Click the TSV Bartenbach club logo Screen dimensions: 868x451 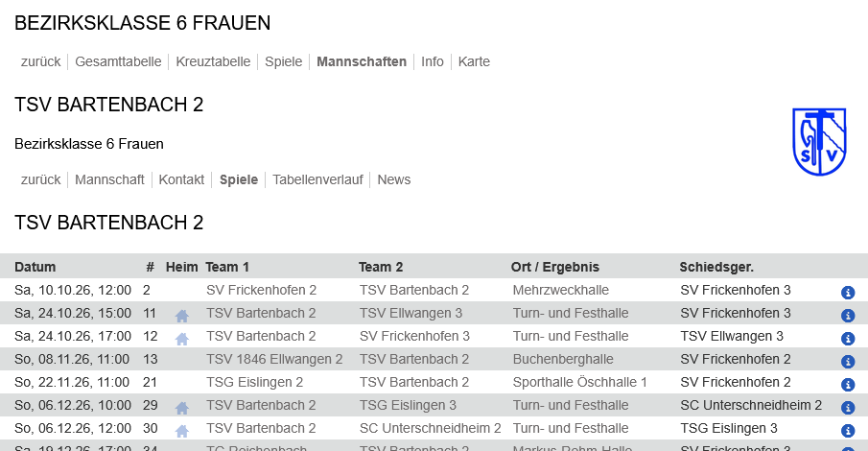click(819, 142)
